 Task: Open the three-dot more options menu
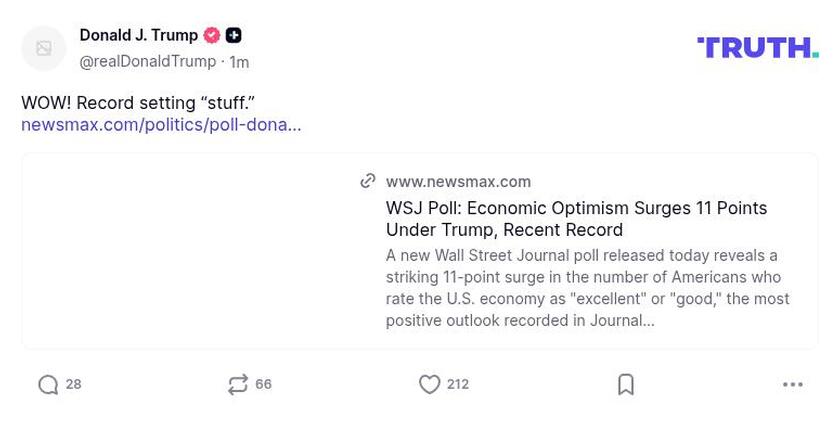793,385
